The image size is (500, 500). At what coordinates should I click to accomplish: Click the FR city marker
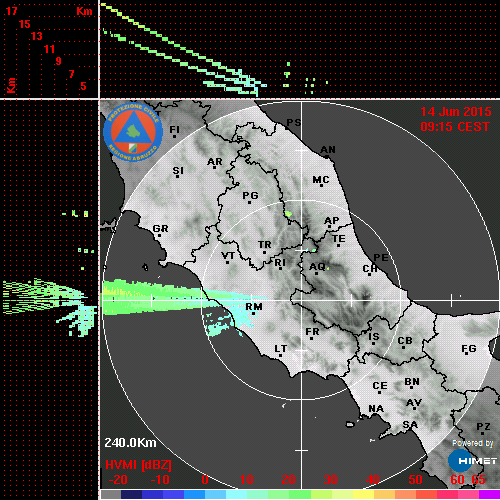pos(312,332)
